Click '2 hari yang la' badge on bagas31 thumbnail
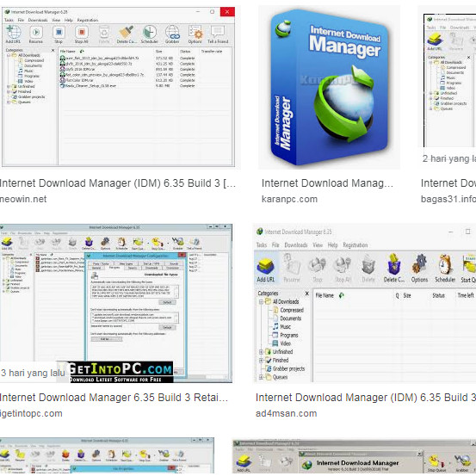Viewport: 476px width, 476px height. pyautogui.click(x=448, y=158)
